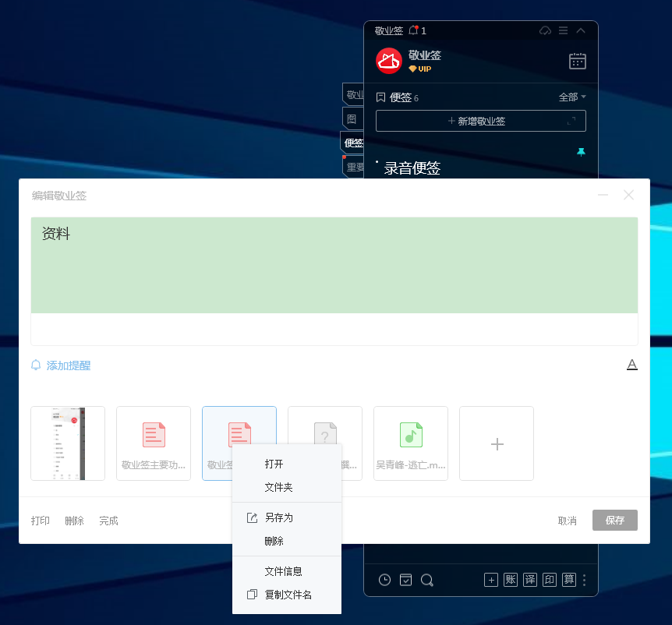
Task: Close the 编辑敬业签 dialog
Action: click(x=628, y=195)
